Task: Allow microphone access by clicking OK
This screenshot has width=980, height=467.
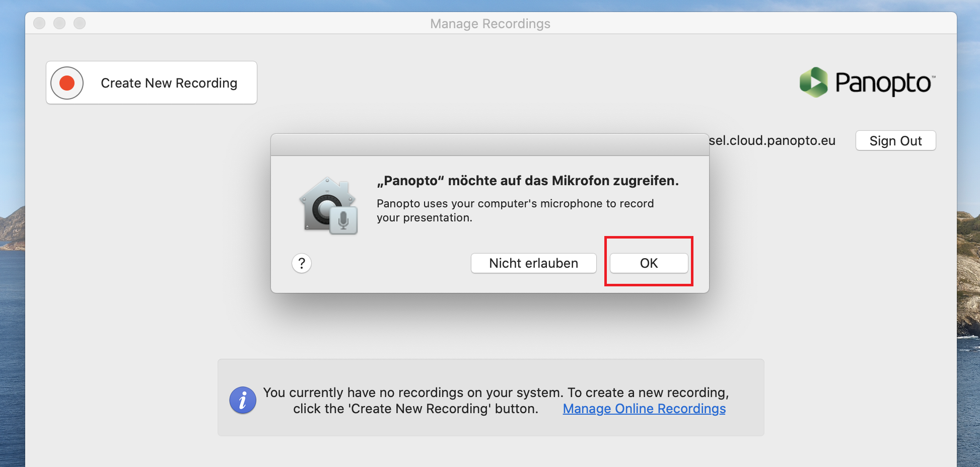Action: pyautogui.click(x=649, y=263)
